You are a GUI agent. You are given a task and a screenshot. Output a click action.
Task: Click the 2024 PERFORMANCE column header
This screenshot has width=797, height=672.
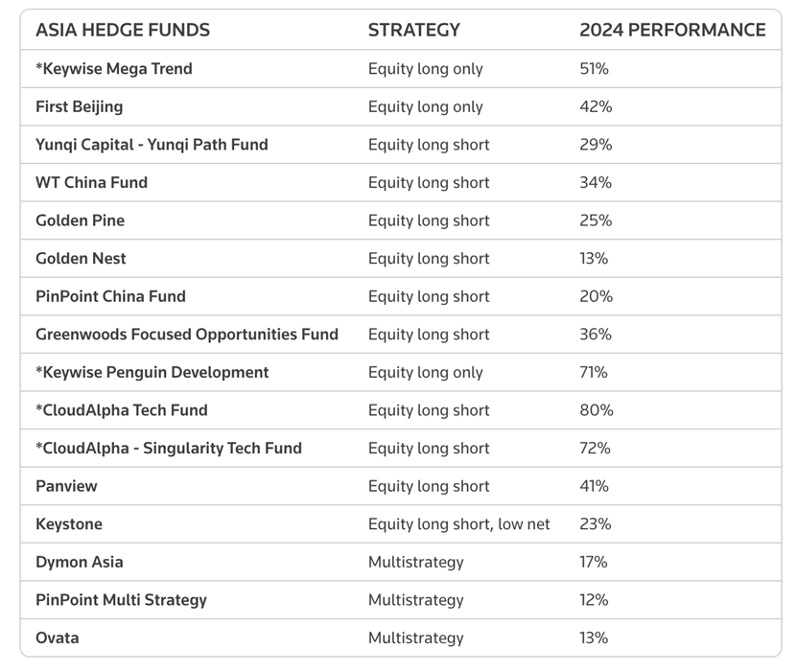[671, 30]
